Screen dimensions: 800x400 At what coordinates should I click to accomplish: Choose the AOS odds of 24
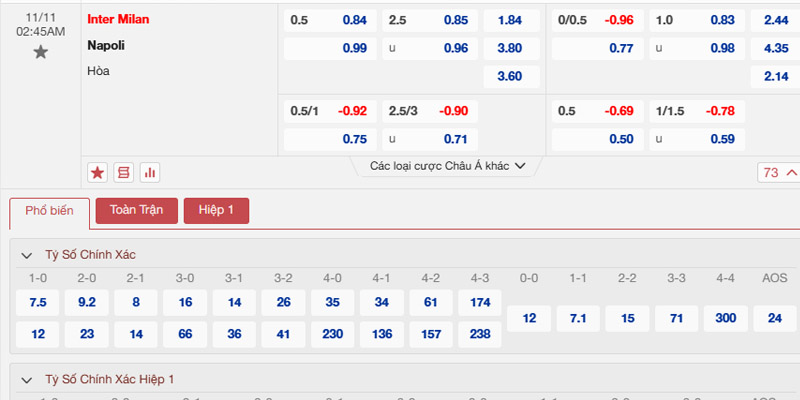(x=775, y=318)
